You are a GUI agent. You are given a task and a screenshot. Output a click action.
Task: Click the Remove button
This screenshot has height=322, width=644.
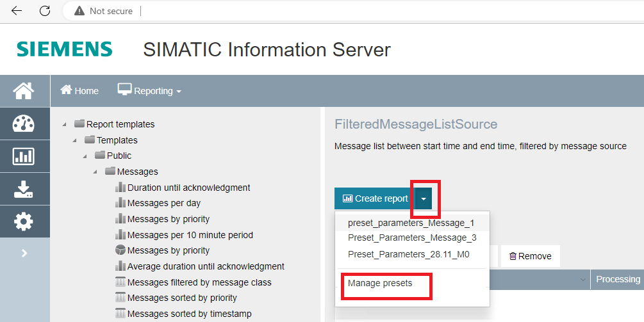point(530,256)
